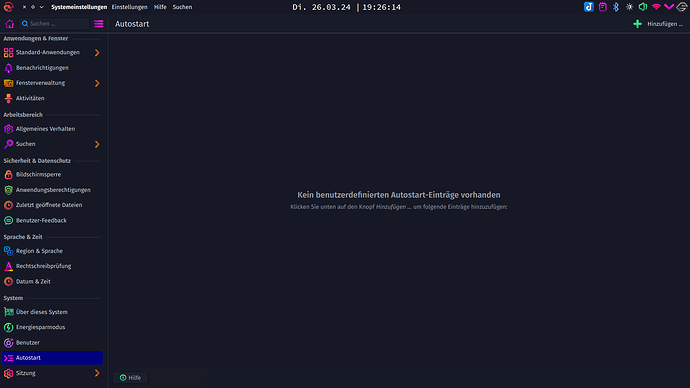Focus the Suchen search field
Screen dimensions: 690x388
coord(54,24)
